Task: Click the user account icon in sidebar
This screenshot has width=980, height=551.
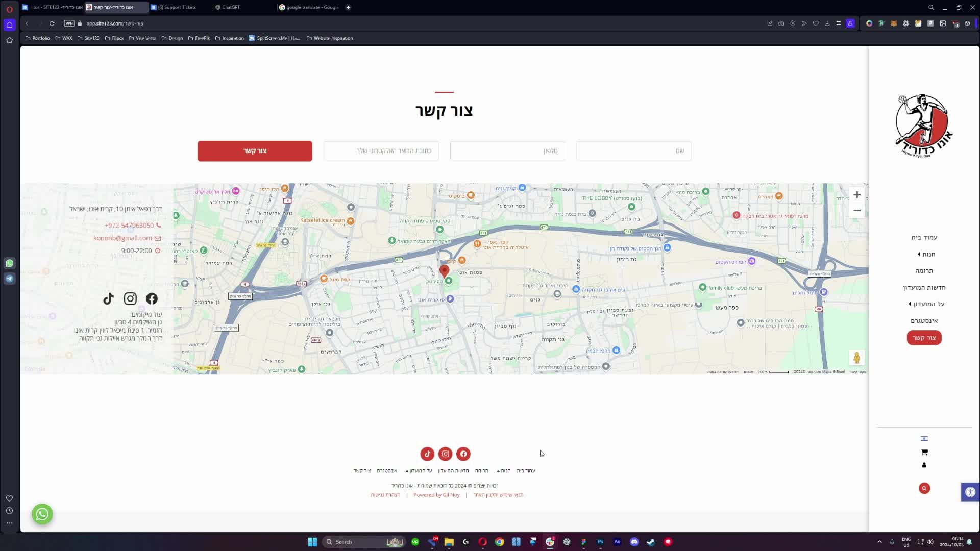Action: click(x=924, y=465)
